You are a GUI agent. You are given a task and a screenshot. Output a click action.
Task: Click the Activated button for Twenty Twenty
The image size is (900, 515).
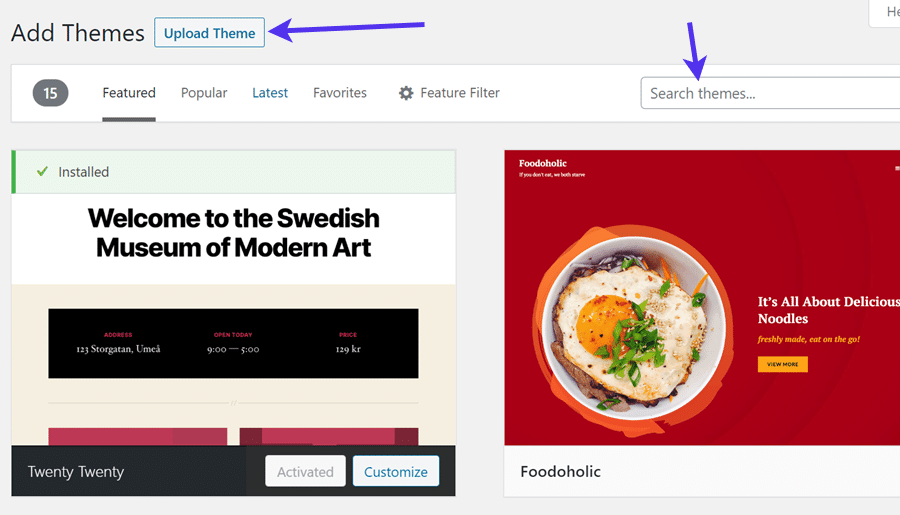coord(305,472)
